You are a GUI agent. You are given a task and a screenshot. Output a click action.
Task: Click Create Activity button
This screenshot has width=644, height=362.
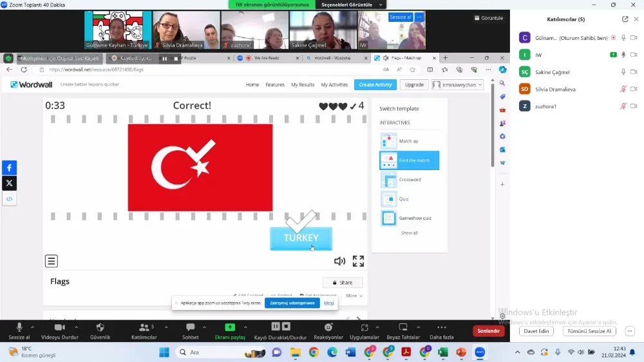(x=375, y=84)
